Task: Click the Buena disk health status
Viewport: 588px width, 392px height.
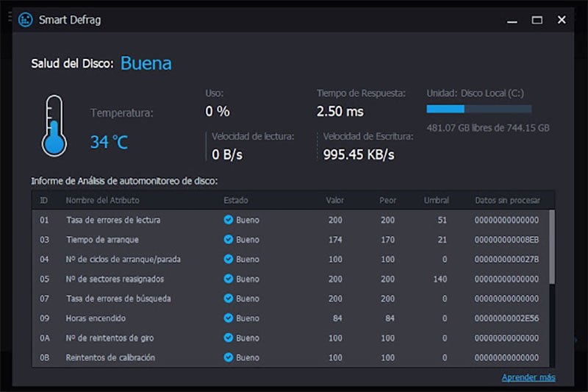Action: (x=146, y=63)
